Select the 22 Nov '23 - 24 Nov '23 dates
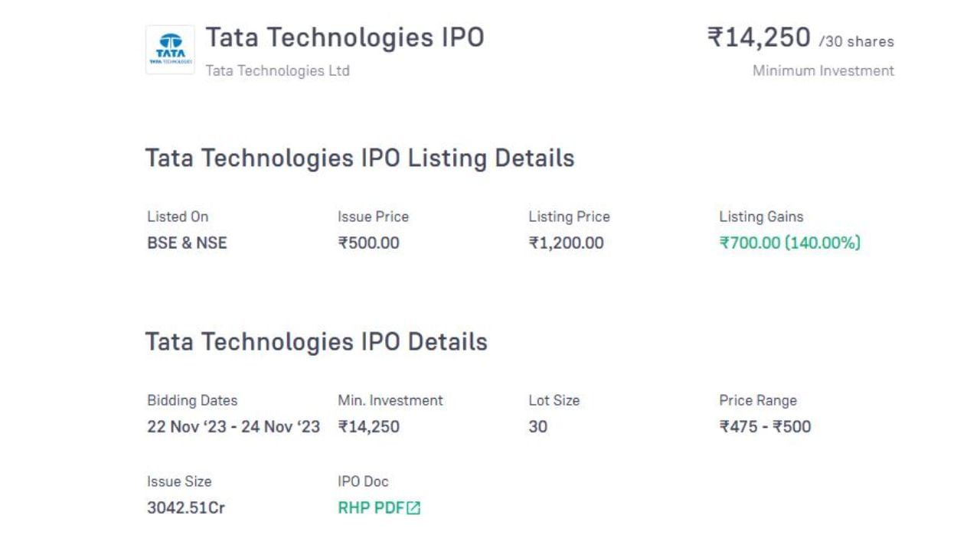The width and height of the screenshot is (980, 551). click(x=234, y=427)
